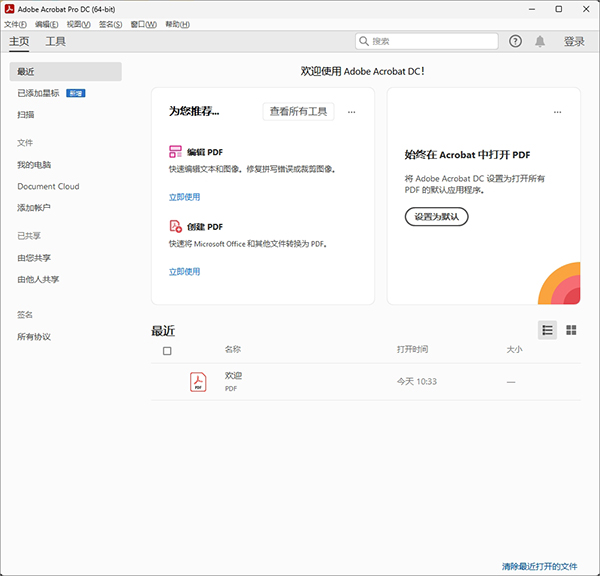The width and height of the screenshot is (600, 576).
Task: Select 已添加星标 in the sidebar
Action: [38, 93]
